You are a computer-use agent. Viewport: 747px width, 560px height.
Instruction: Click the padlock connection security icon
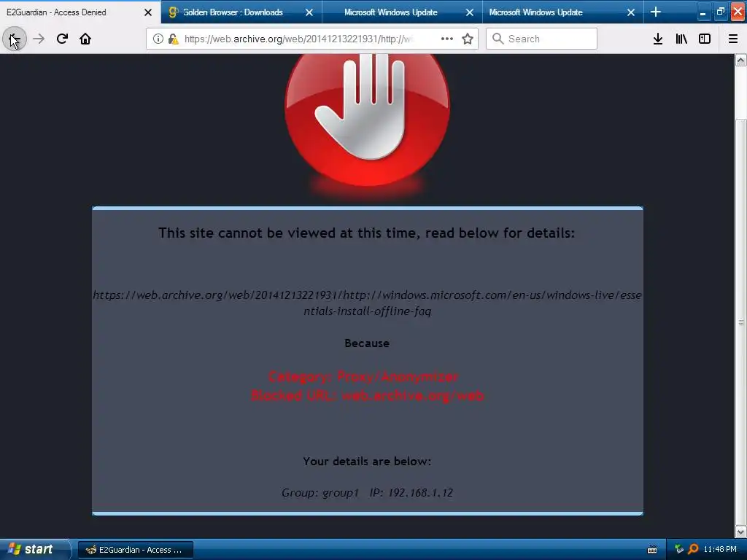[x=173, y=39]
